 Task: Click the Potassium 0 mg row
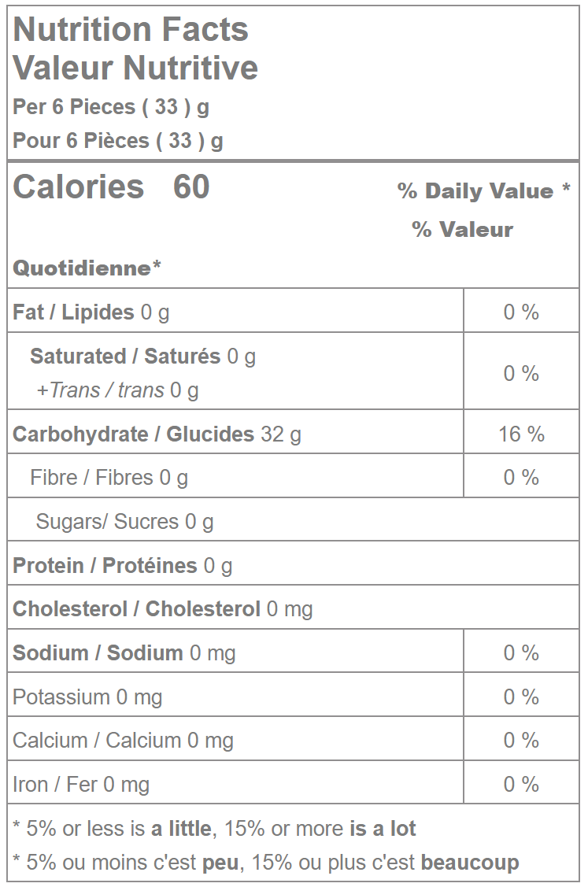[87, 697]
